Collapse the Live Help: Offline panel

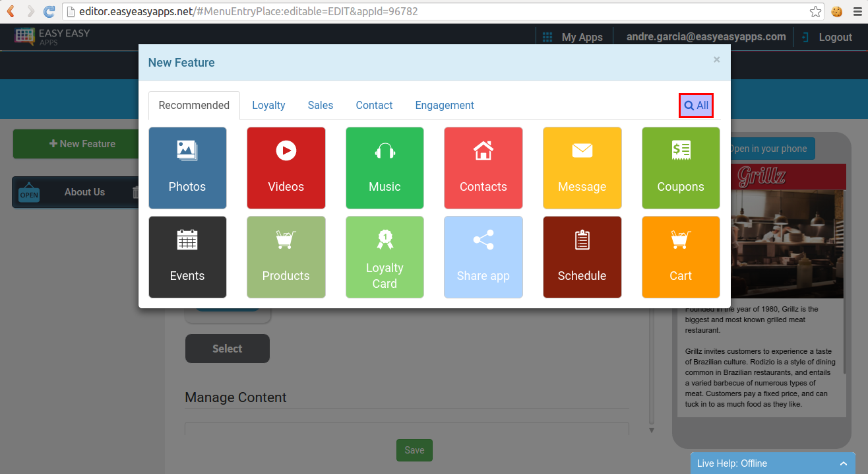pos(844,463)
